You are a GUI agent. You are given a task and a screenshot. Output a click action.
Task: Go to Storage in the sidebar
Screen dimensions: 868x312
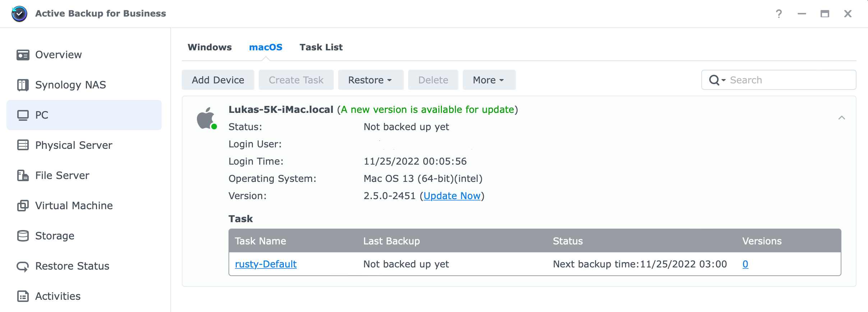[84, 236]
